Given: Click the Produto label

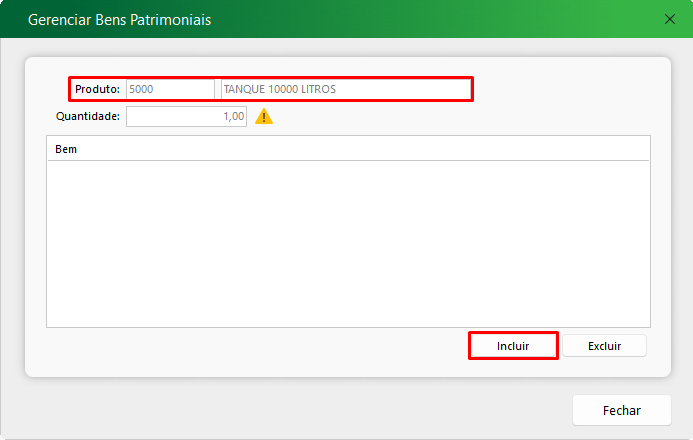Looking at the screenshot, I should point(97,89).
